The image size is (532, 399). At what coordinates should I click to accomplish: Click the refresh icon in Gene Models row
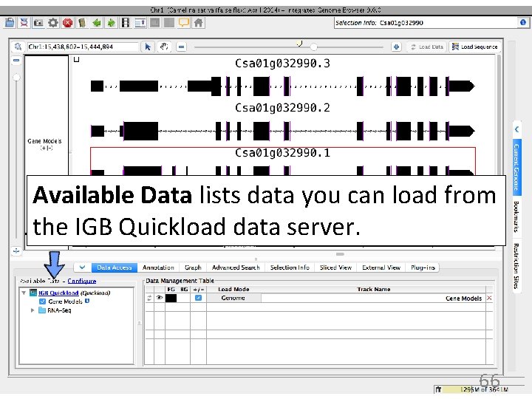click(149, 298)
